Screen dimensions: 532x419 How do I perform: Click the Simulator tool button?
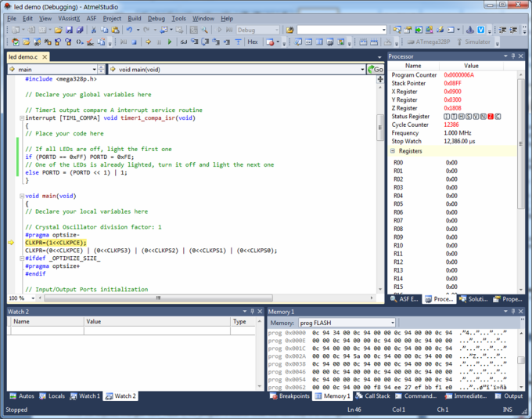tap(473, 42)
